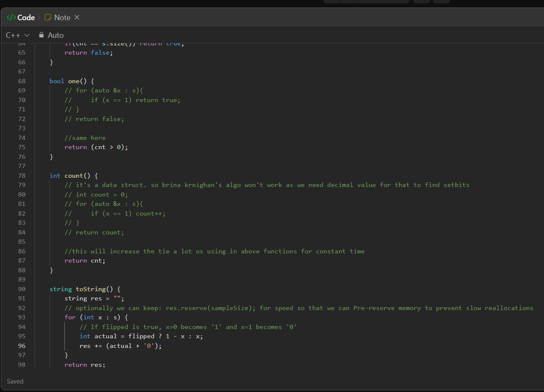The image size is (544, 392).
Task: Click line number 78
Action: click(22, 175)
